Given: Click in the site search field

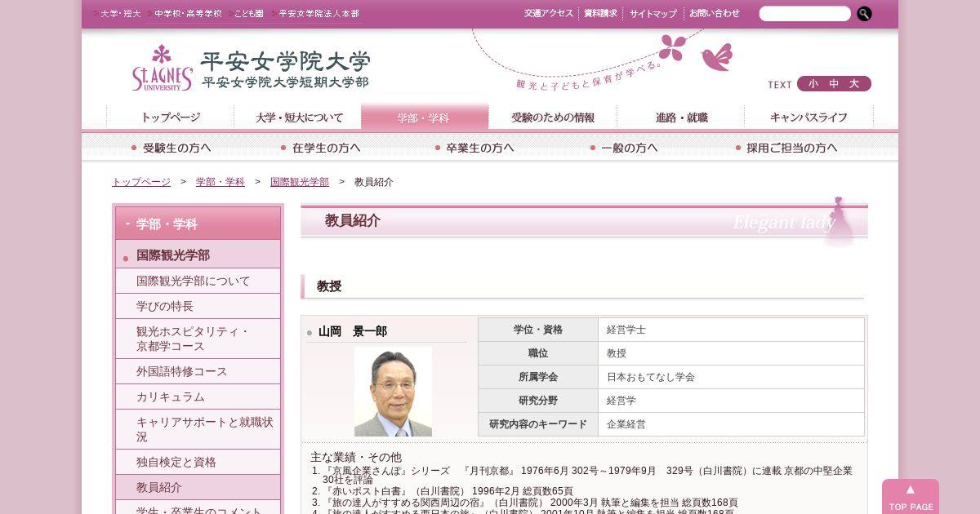Looking at the screenshot, I should (804, 14).
